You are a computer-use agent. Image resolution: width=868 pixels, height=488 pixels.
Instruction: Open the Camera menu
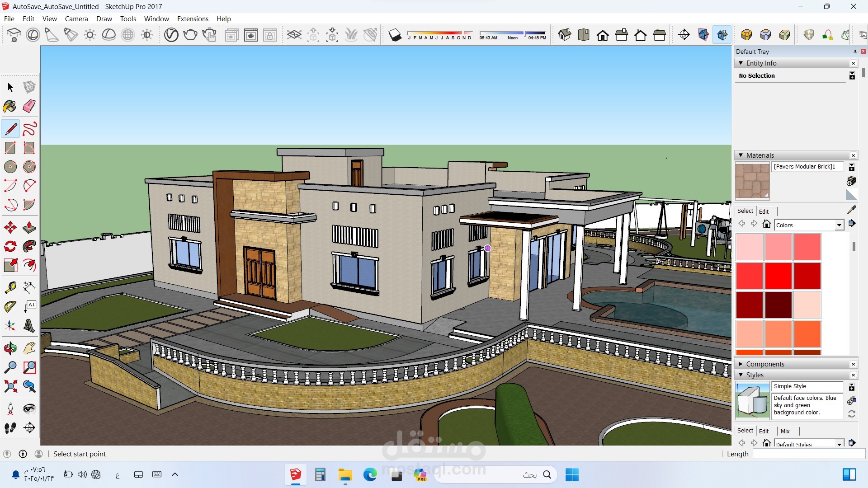[x=76, y=19]
